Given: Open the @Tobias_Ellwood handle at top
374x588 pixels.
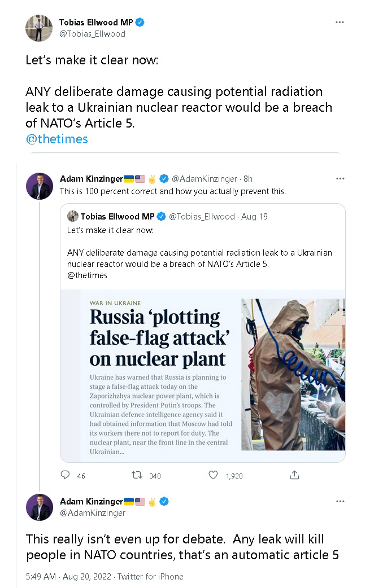Looking at the screenshot, I should tap(92, 34).
